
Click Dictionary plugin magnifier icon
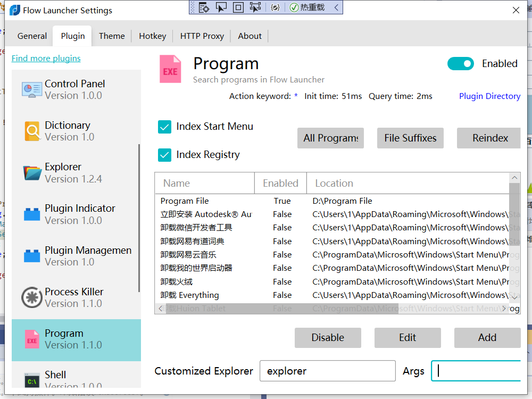32,131
